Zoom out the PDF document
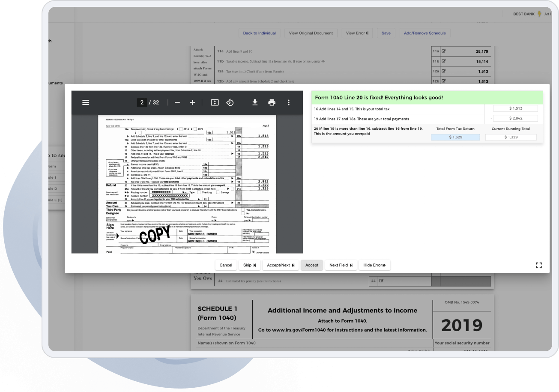559x392 pixels. (177, 102)
